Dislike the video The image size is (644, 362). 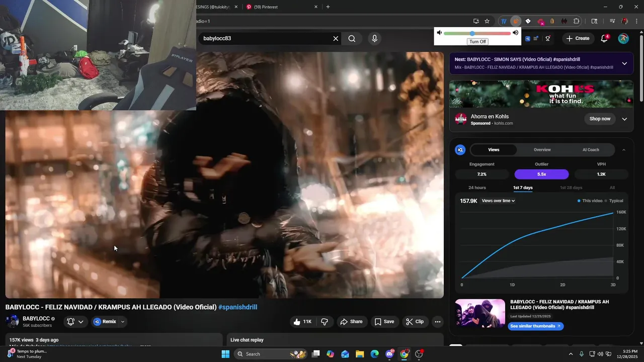pyautogui.click(x=325, y=322)
